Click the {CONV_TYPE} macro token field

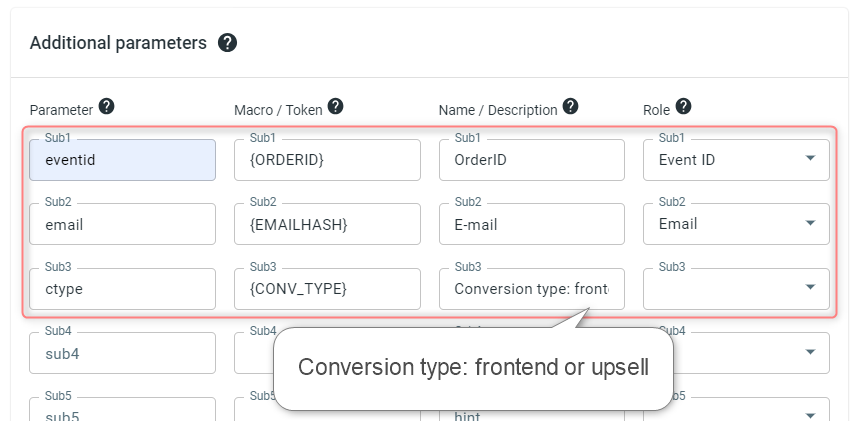[327, 288]
